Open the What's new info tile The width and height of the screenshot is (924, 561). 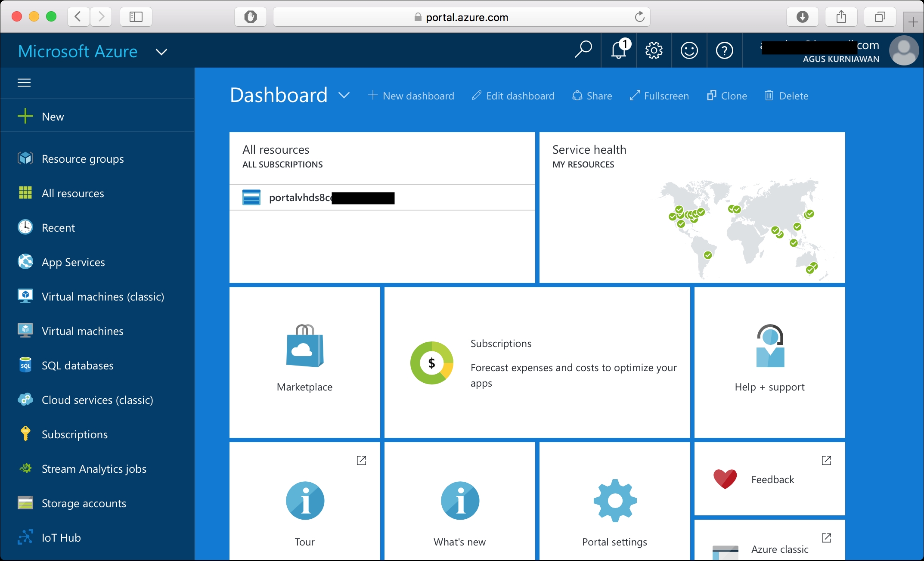pyautogui.click(x=460, y=502)
